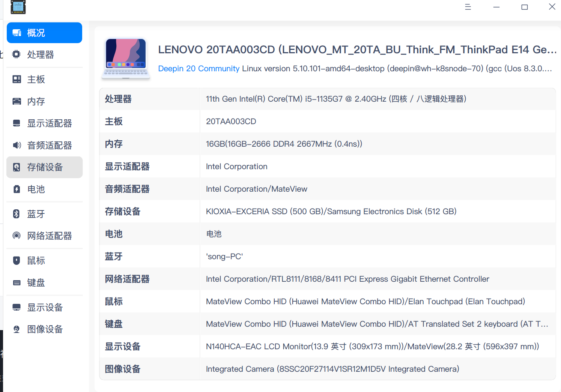Viewport: 561px width, 392px height.
Task: Open the 图像设备 sidebar entry
Action: (44, 329)
